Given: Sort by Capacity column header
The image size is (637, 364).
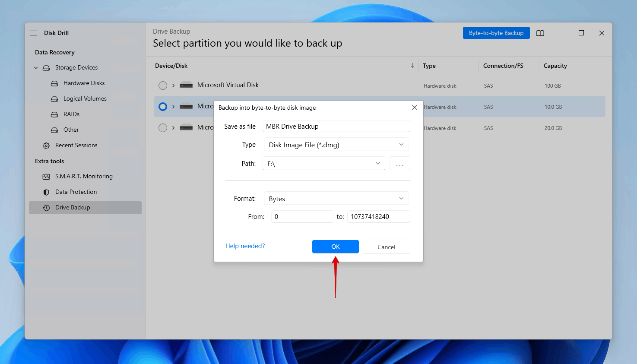Looking at the screenshot, I should [555, 66].
